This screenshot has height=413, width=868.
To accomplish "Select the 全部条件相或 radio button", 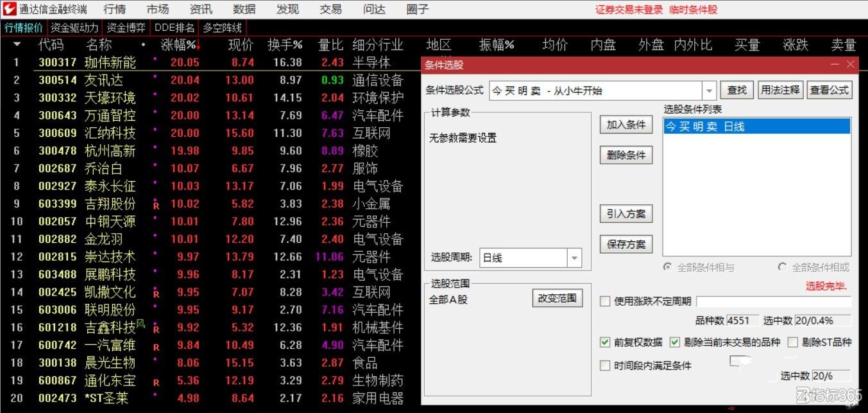I will 782,267.
